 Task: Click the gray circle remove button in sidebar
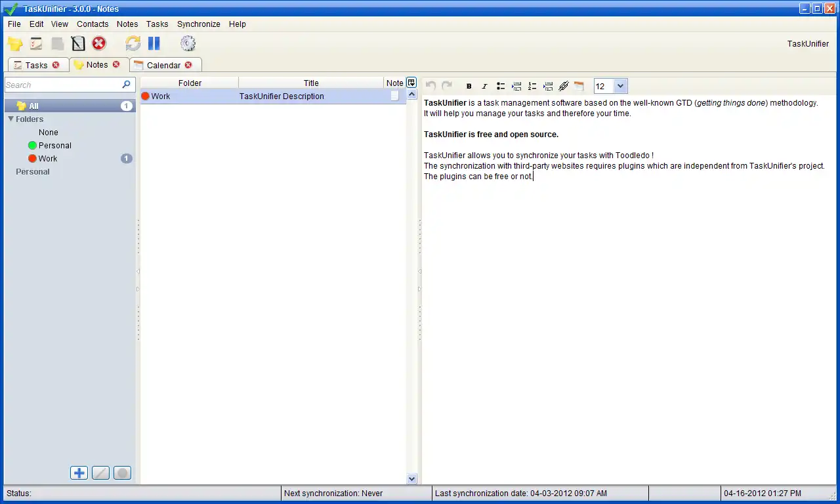[122, 472]
